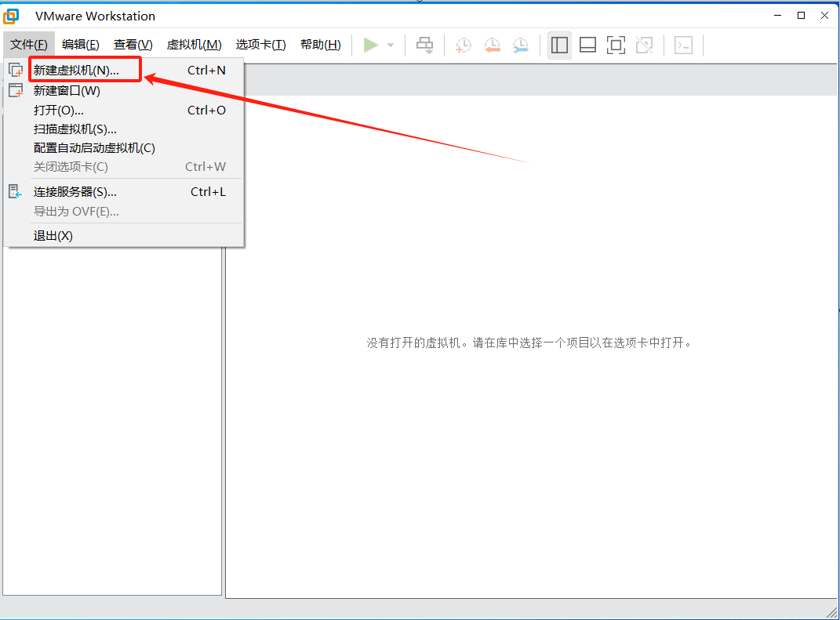This screenshot has height=620, width=840.
Task: Select 关闭选项卡(C) menu entry
Action: tap(124, 166)
